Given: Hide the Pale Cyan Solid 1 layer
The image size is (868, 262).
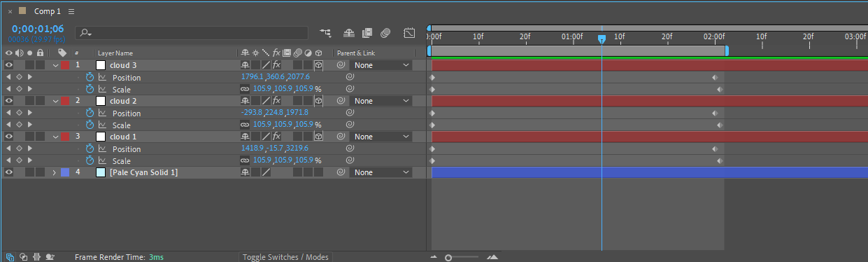Looking at the screenshot, I should [9, 172].
